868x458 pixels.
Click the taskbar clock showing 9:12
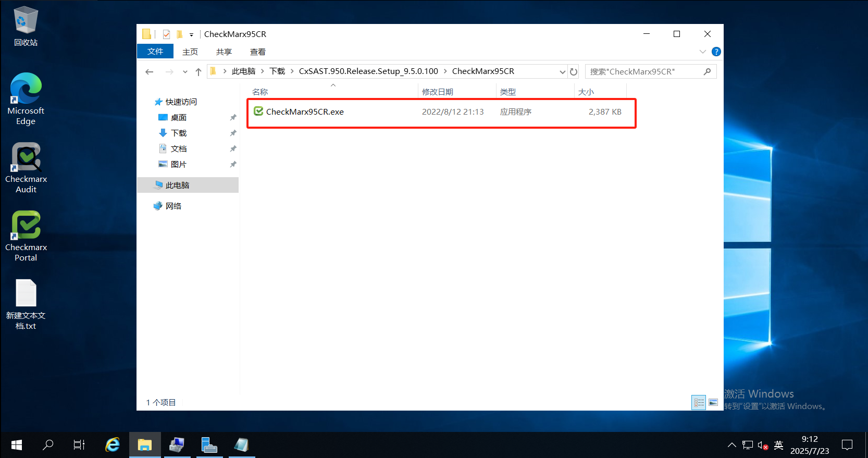[810, 445]
